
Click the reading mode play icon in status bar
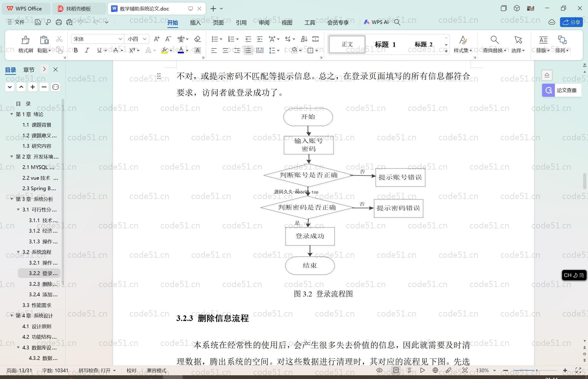pyautogui.click(x=422, y=370)
